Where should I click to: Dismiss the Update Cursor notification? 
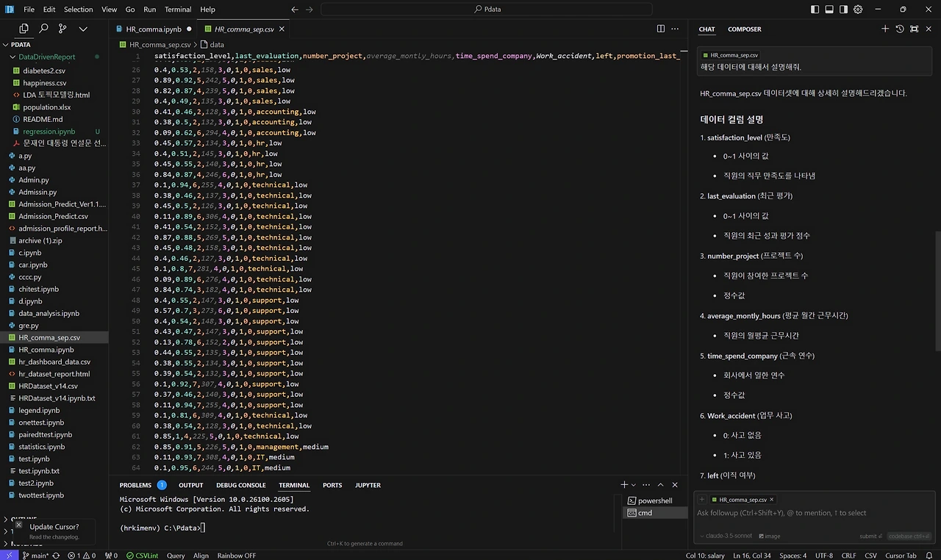18,525
